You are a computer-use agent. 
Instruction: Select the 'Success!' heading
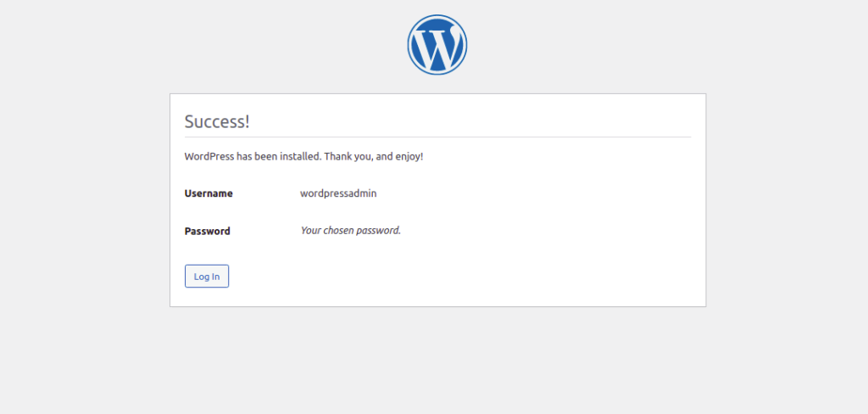pyautogui.click(x=217, y=121)
